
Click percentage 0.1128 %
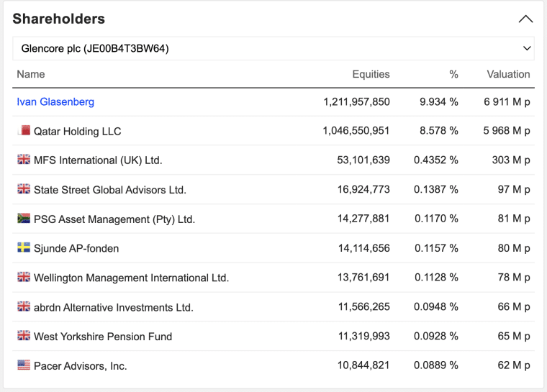[x=436, y=277]
